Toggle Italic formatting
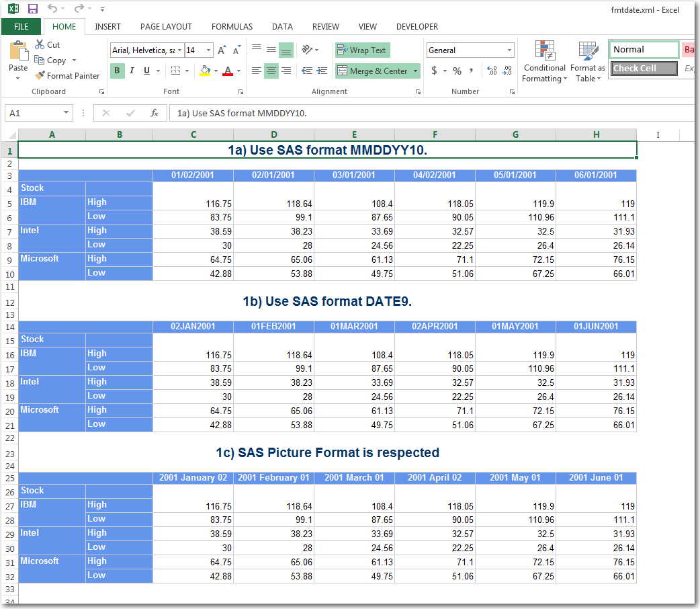700x609 pixels. pos(132,71)
